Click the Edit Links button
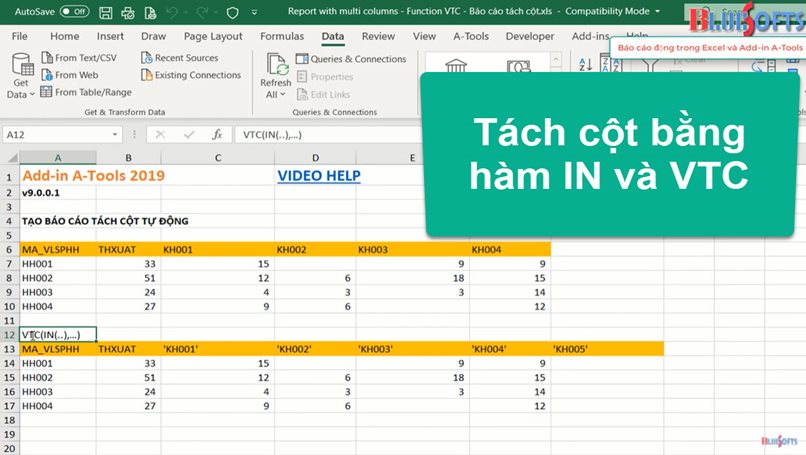The image size is (806, 455). click(324, 95)
